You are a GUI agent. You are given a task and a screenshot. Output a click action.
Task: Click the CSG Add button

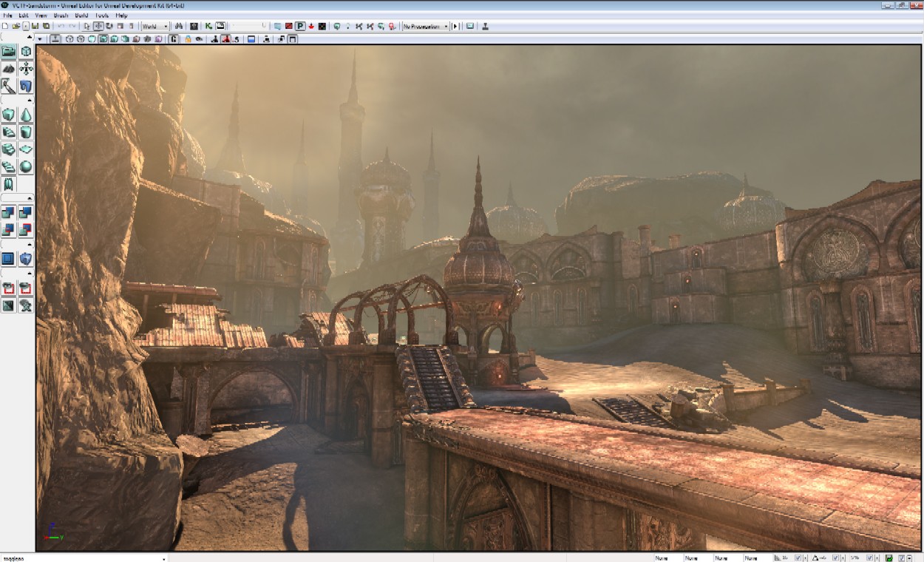click(x=9, y=213)
